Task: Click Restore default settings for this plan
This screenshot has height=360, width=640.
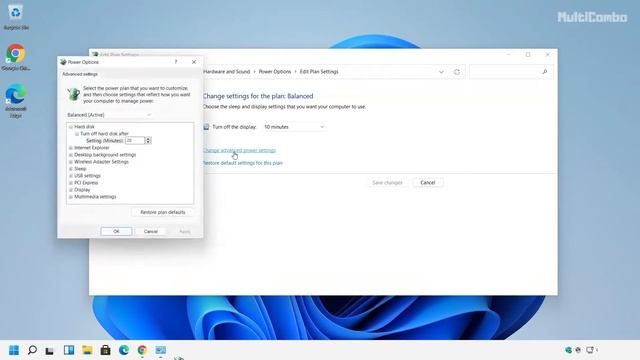Action: (242, 163)
